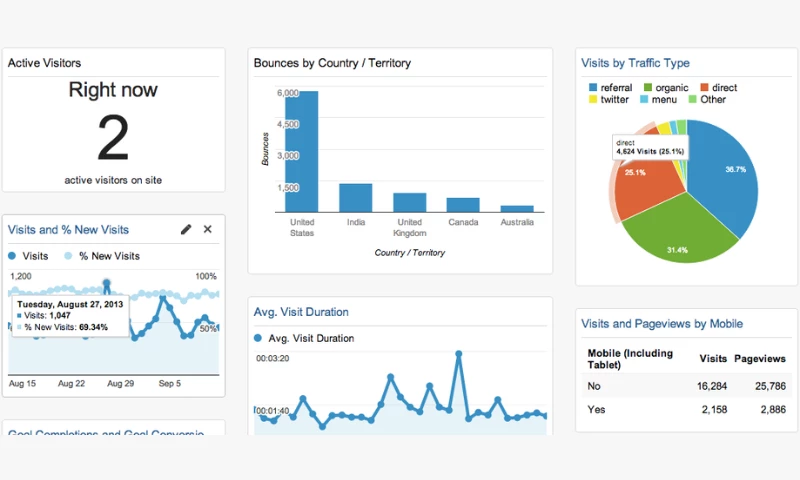800x480 pixels.
Task: Open the Bounces by Country / Territory title
Action: click(x=332, y=63)
